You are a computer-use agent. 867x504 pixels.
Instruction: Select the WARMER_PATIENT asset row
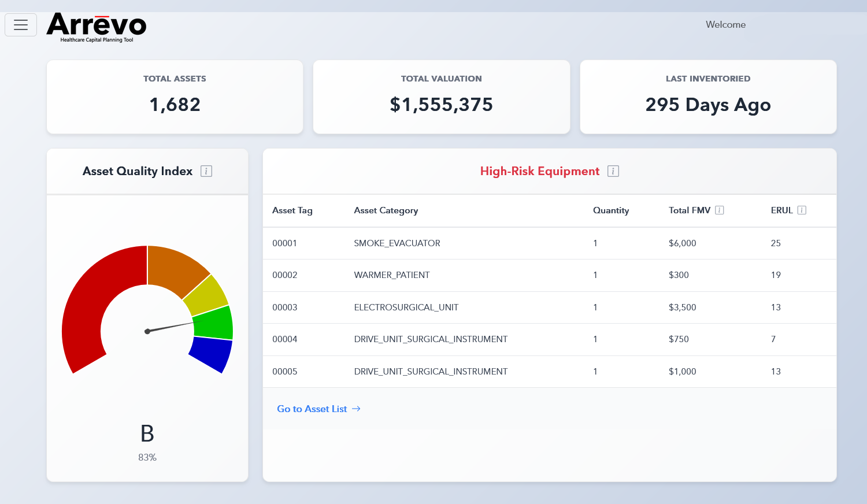392,275
